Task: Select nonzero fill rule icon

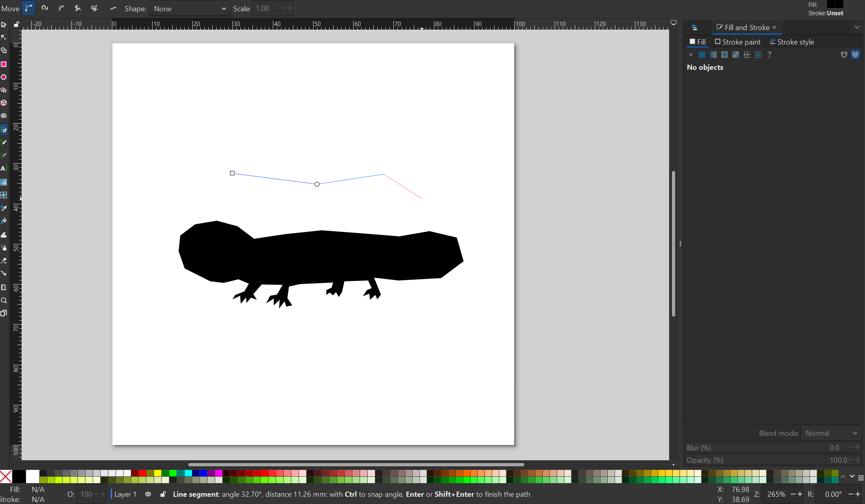Action: pos(855,55)
